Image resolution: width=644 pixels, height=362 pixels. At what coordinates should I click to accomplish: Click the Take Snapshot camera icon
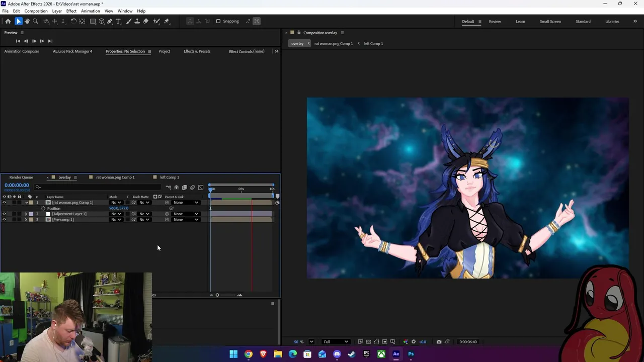tap(439, 342)
